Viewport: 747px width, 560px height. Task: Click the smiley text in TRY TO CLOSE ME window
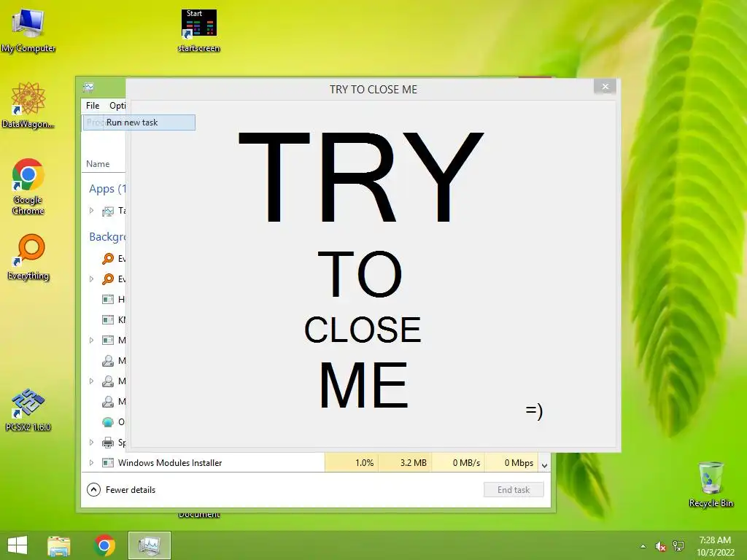[x=534, y=411]
